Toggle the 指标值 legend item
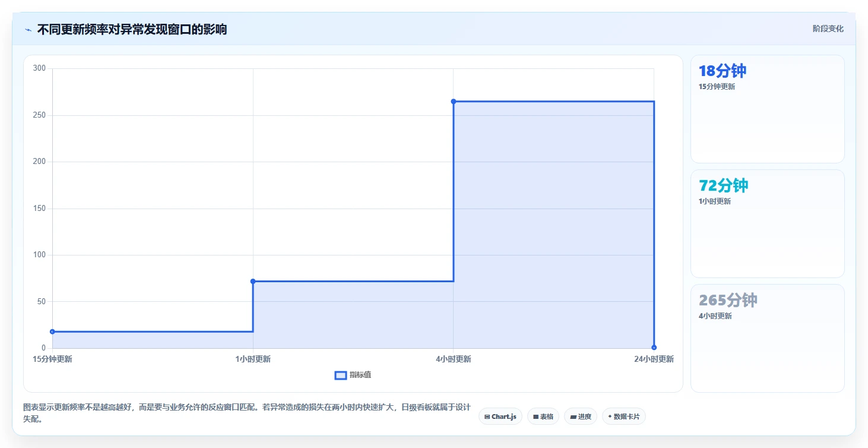The height and width of the screenshot is (448, 868). 353,375
